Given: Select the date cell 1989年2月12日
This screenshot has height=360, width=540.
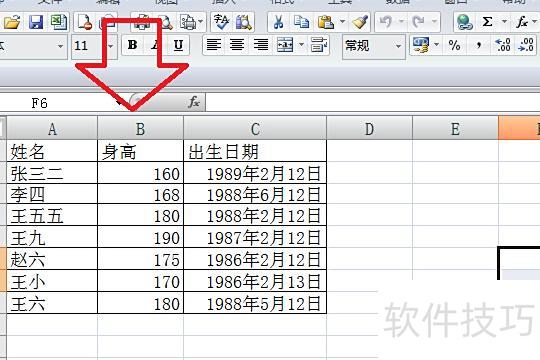Looking at the screenshot, I should click(255, 173).
